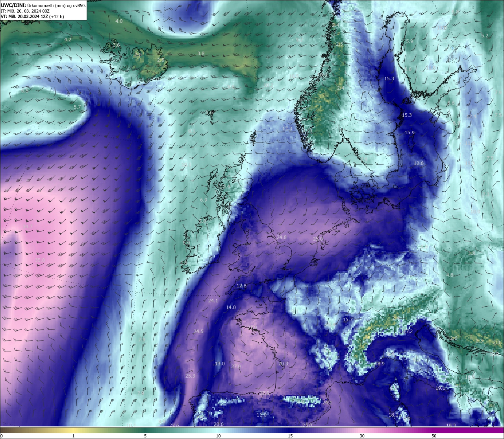
Task: Click the 3.6 value over Iceland
Action: tap(116, 45)
